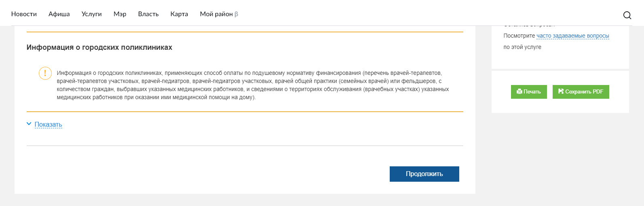
Task: Click the Печать button label
Action: pyautogui.click(x=532, y=92)
